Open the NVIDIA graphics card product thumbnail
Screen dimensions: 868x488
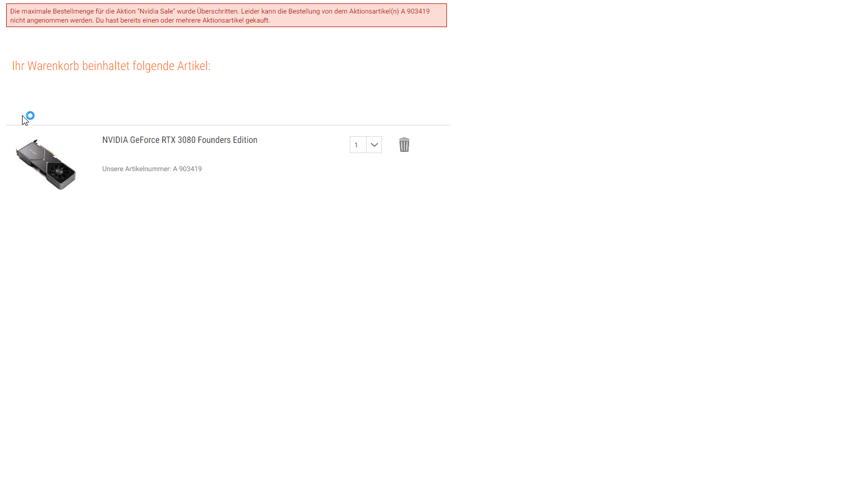pos(46,164)
